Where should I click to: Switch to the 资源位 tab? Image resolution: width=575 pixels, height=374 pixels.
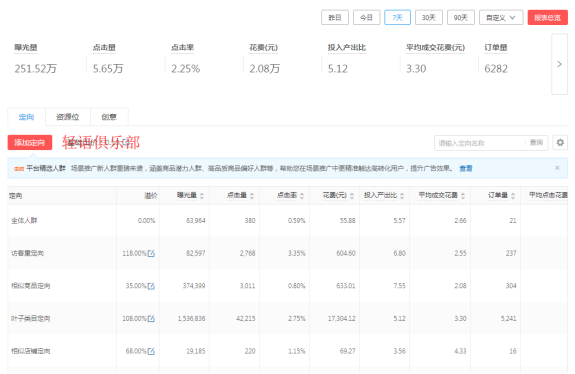point(68,117)
